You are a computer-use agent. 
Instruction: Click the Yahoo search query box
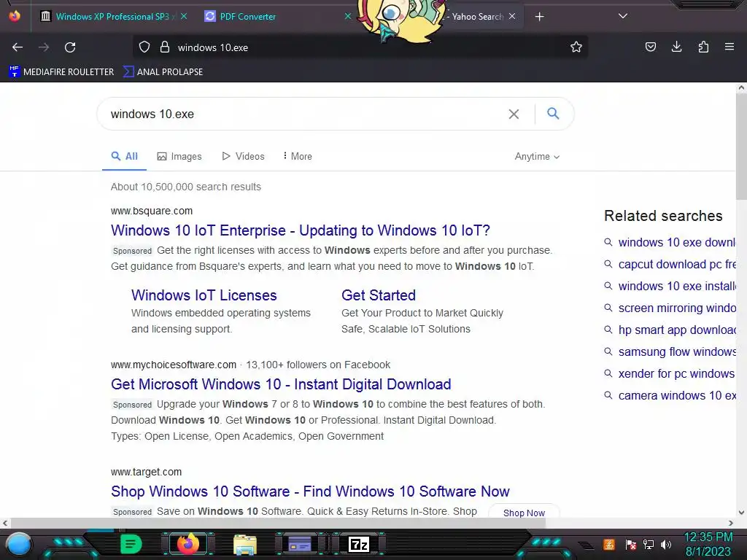[x=305, y=114]
